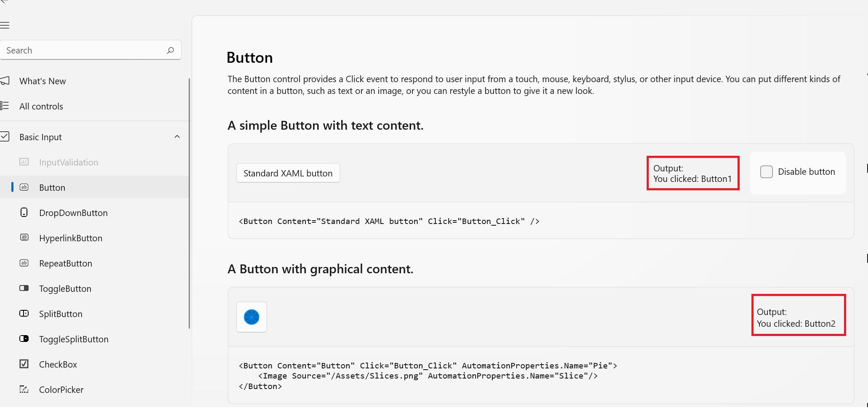
Task: Enable the Disable button checkbox
Action: 766,172
